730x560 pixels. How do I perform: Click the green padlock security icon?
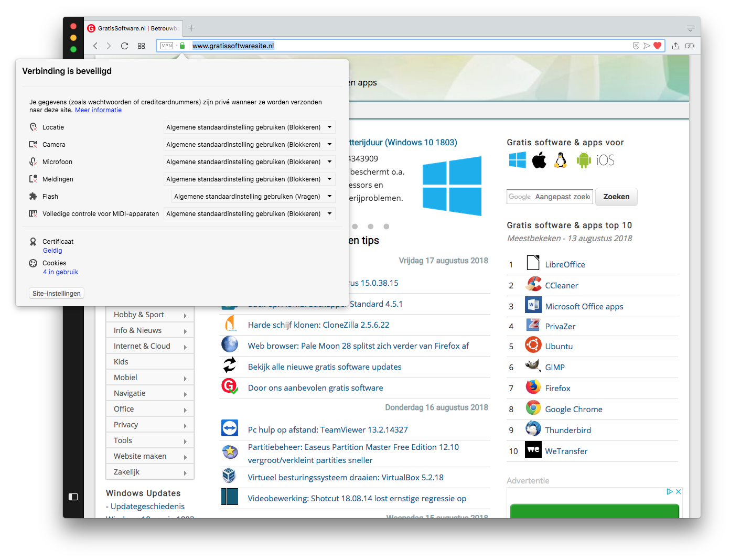click(182, 46)
